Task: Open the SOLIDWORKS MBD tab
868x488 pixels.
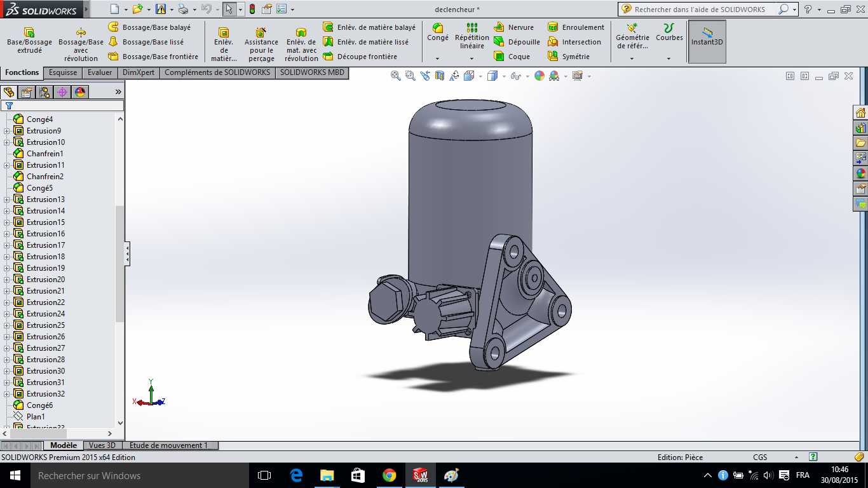Action: coord(312,72)
